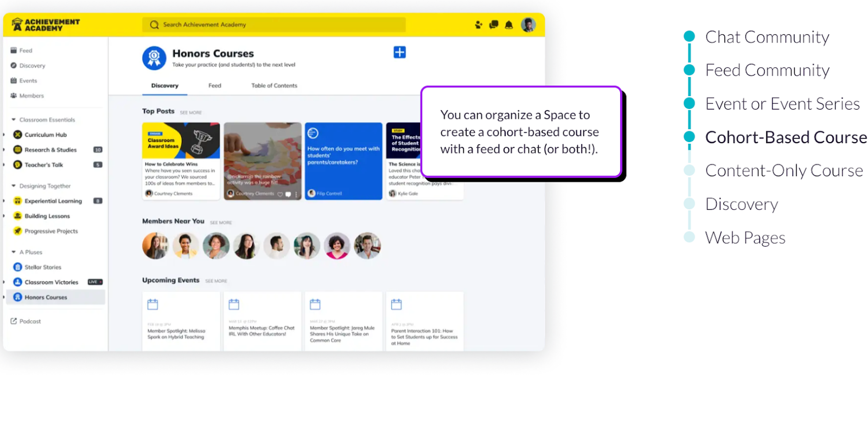Open Events in the sidebar
The height and width of the screenshot is (427, 868).
pos(24,81)
